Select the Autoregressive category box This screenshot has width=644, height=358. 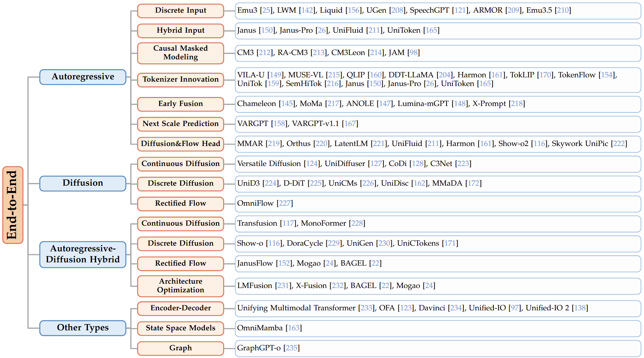(x=83, y=77)
